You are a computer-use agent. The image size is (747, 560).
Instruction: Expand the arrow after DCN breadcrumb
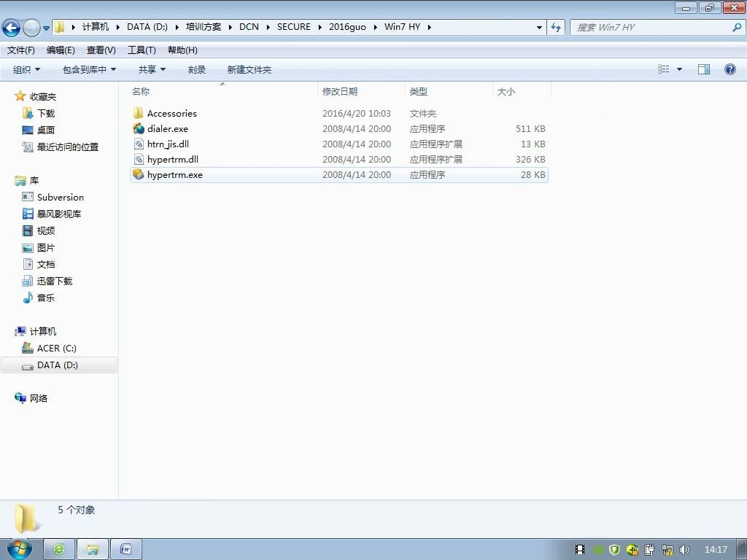tap(267, 27)
